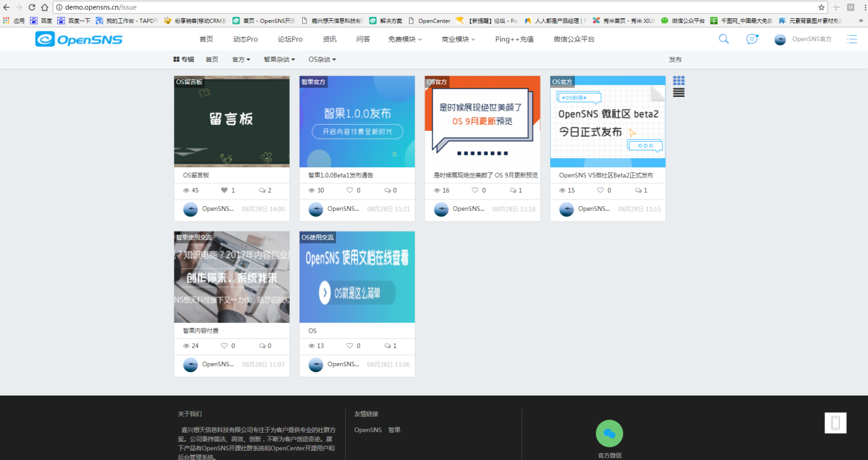
Task: Click OpenSNS官方 username in header
Action: coord(812,39)
